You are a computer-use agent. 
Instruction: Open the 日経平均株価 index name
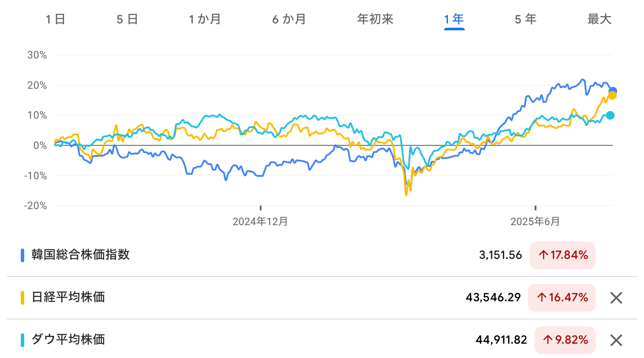[68, 297]
